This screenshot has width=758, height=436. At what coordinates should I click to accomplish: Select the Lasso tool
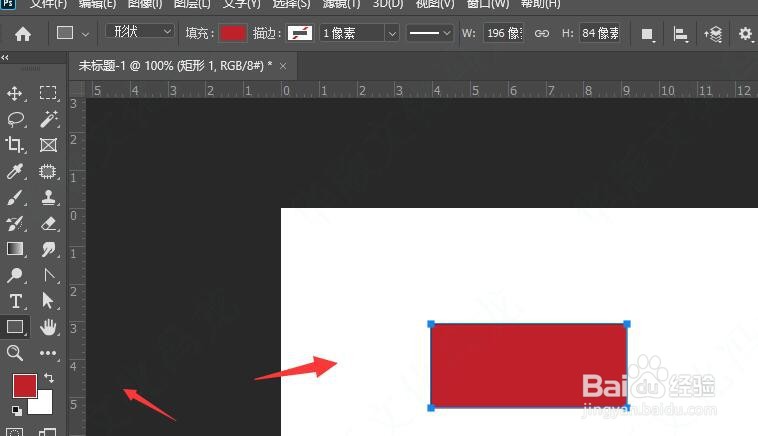[15, 119]
